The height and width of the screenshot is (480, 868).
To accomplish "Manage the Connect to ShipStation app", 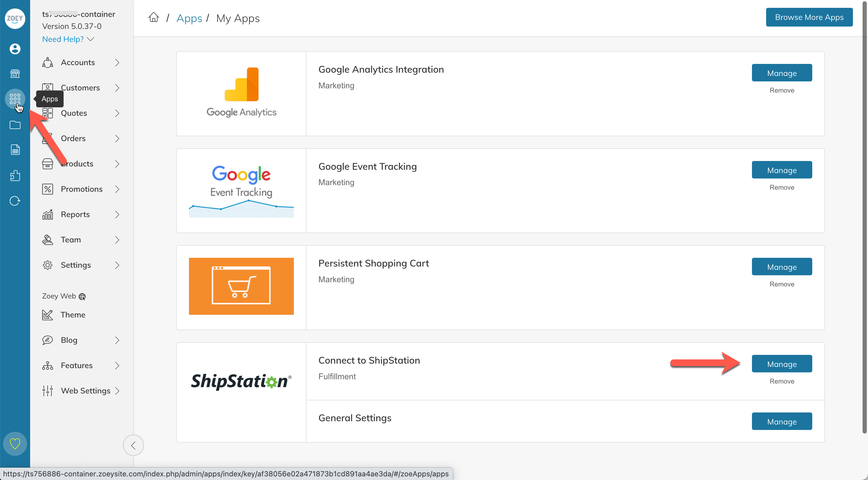I will click(x=782, y=364).
